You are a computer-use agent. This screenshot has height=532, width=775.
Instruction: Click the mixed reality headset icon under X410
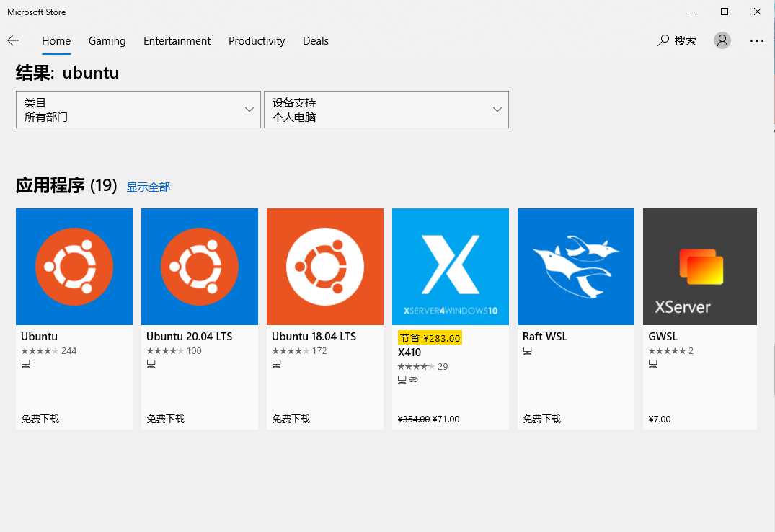(413, 380)
